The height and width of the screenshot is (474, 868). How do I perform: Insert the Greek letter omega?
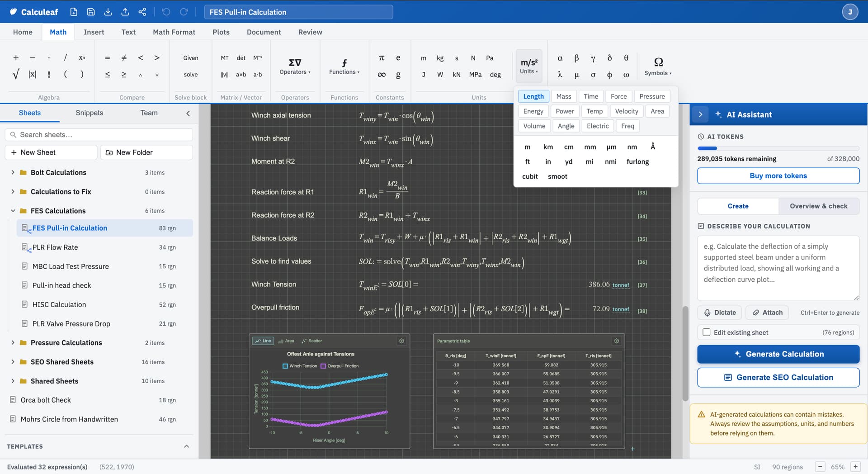point(626,75)
